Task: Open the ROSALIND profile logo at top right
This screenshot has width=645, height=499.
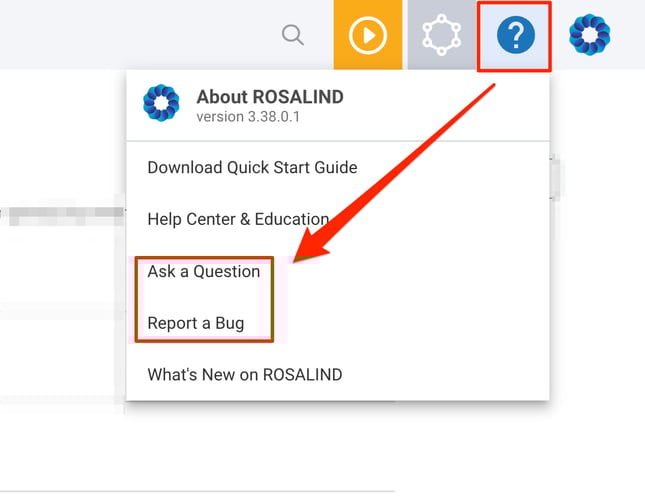Action: [x=589, y=35]
